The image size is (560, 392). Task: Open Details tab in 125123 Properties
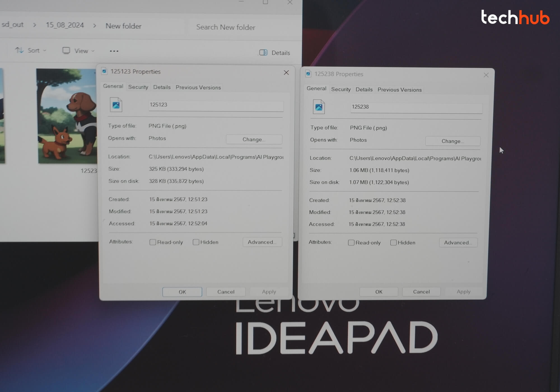162,87
